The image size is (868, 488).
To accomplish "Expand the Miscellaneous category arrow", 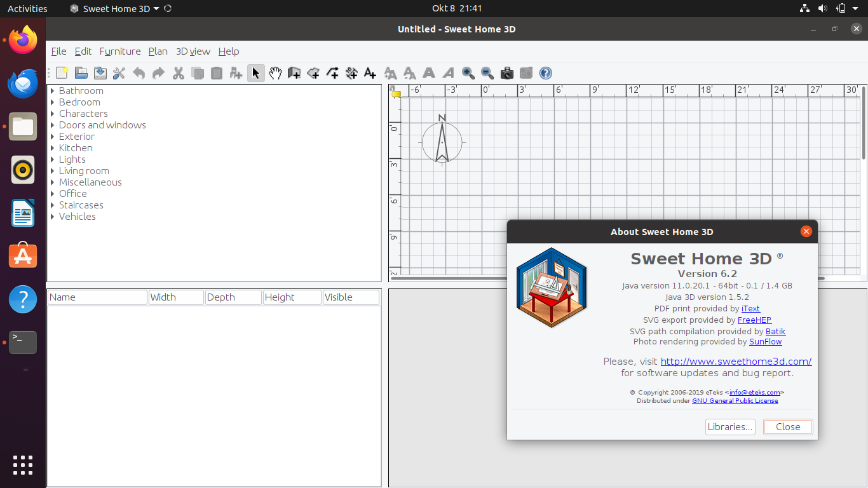I will pos(53,182).
